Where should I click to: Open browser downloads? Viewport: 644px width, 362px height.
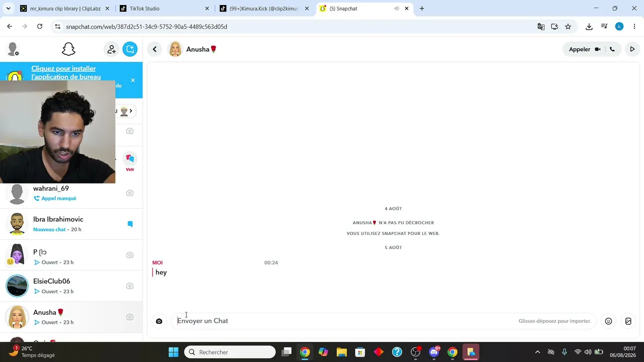point(589,27)
